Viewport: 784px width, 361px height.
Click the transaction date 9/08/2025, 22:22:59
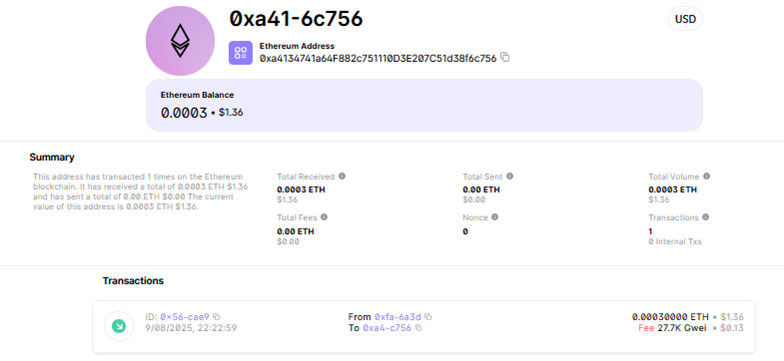click(x=190, y=328)
